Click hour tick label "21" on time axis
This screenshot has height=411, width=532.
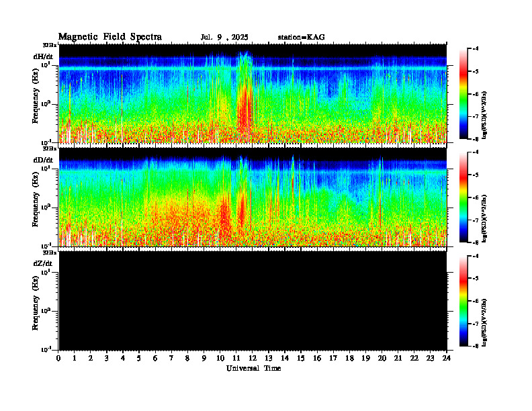pyautogui.click(x=398, y=358)
